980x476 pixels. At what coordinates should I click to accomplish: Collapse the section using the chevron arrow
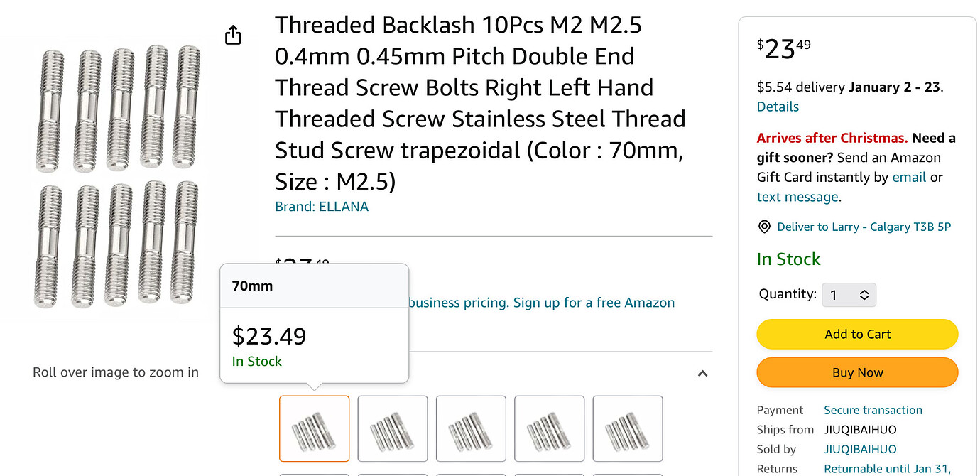pos(702,373)
